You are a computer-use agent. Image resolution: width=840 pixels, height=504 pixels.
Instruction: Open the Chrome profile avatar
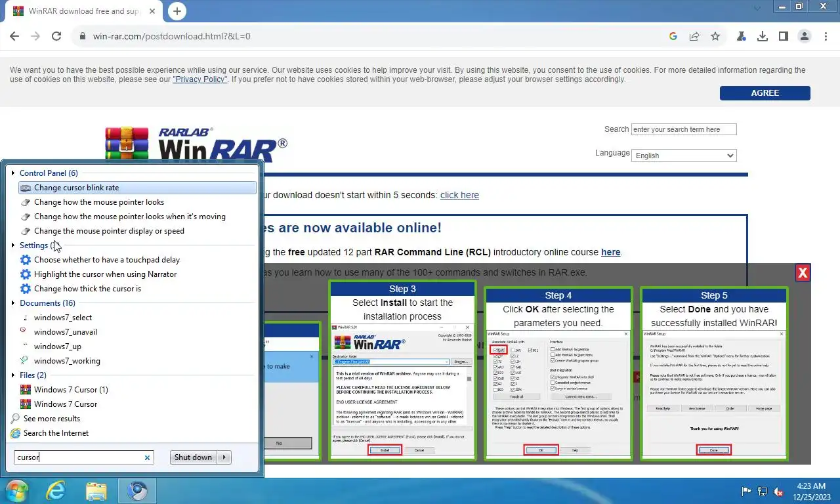click(805, 36)
